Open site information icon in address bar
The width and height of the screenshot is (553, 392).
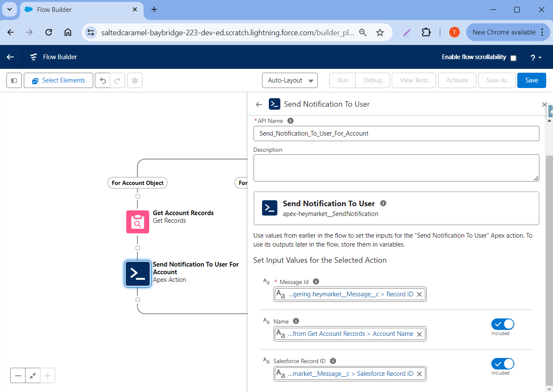[x=90, y=32]
